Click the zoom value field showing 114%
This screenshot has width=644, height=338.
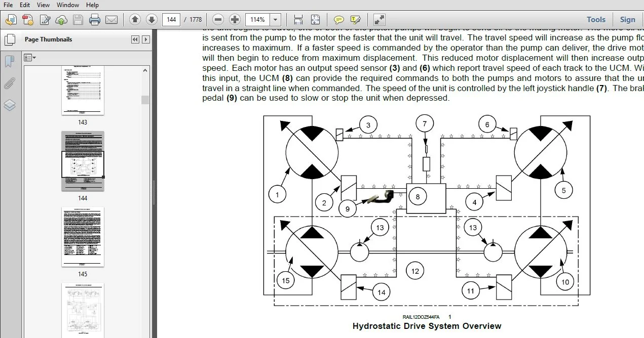point(257,20)
